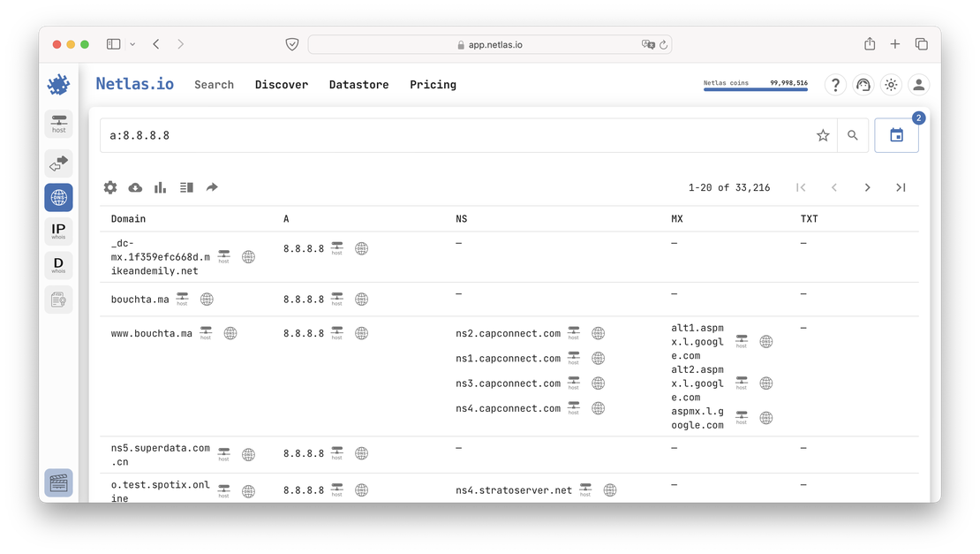Star the current search query

pyautogui.click(x=823, y=135)
